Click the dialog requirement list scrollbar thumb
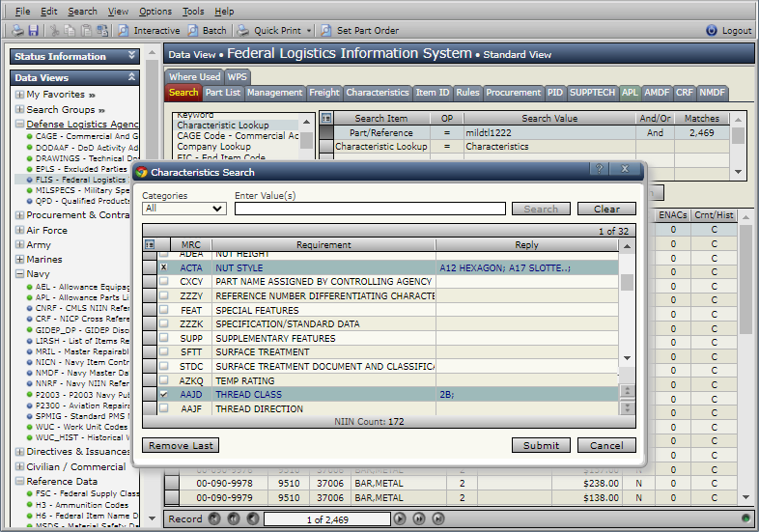This screenshot has width=759, height=532. (x=627, y=282)
